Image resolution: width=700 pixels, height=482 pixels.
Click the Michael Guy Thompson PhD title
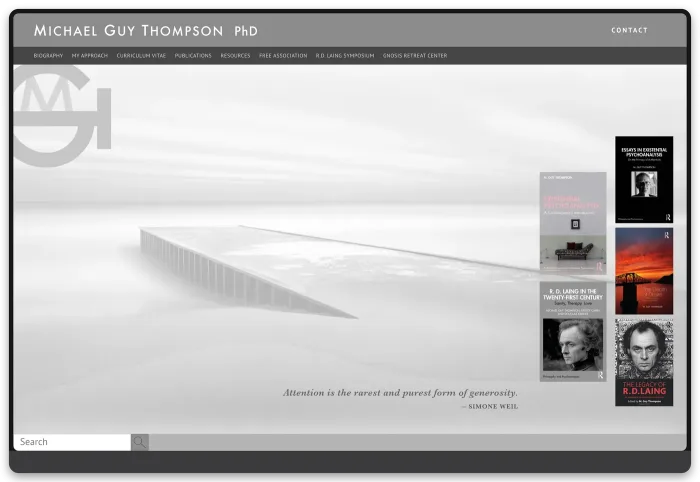click(146, 31)
